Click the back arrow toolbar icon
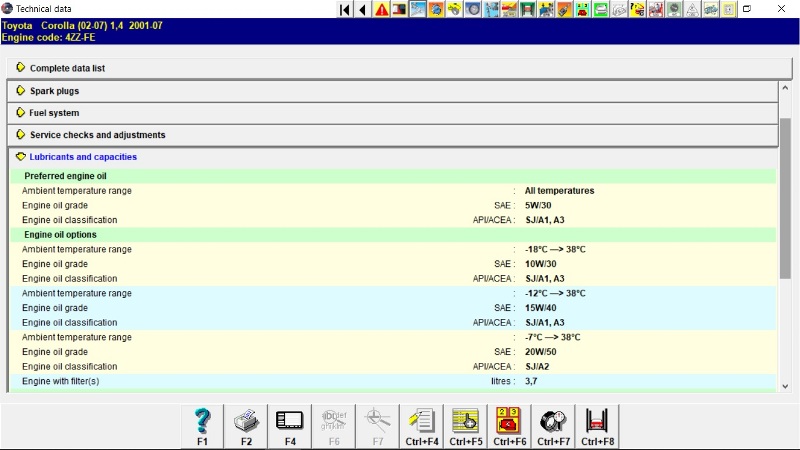Screen dimensions: 800x450 363,9
